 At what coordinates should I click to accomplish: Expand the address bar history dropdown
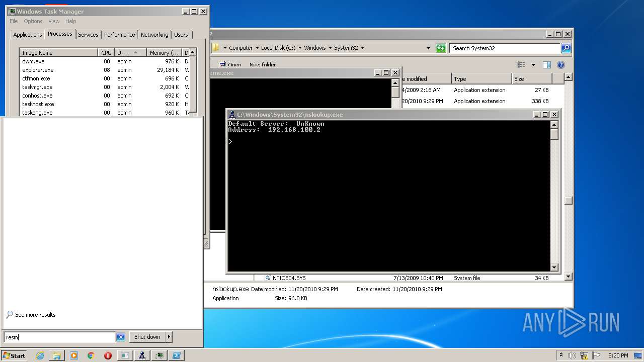[428, 48]
